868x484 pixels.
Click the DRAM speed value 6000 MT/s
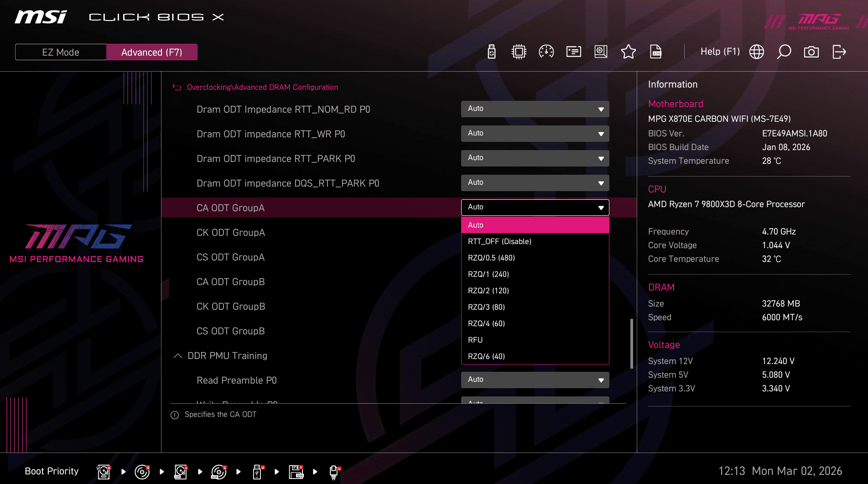coord(782,317)
